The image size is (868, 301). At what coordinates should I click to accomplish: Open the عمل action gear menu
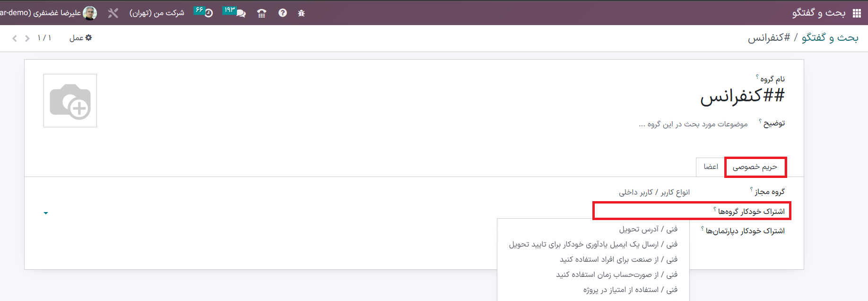[80, 38]
